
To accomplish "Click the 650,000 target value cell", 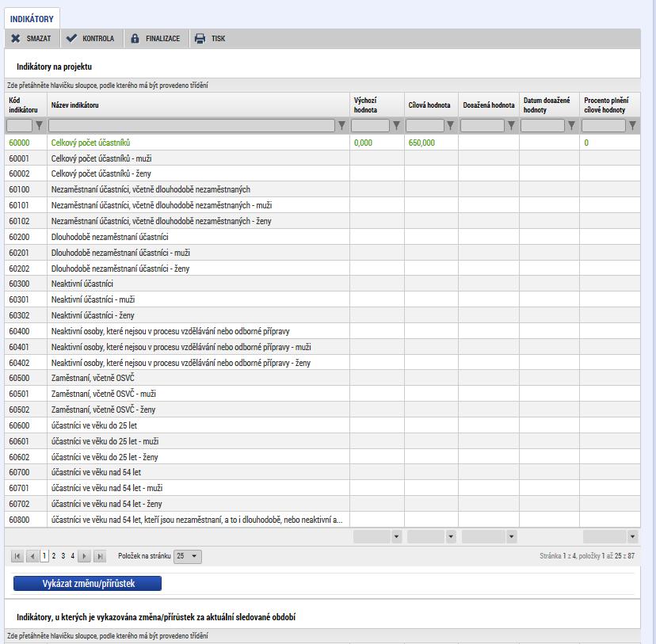I will pyautogui.click(x=431, y=143).
